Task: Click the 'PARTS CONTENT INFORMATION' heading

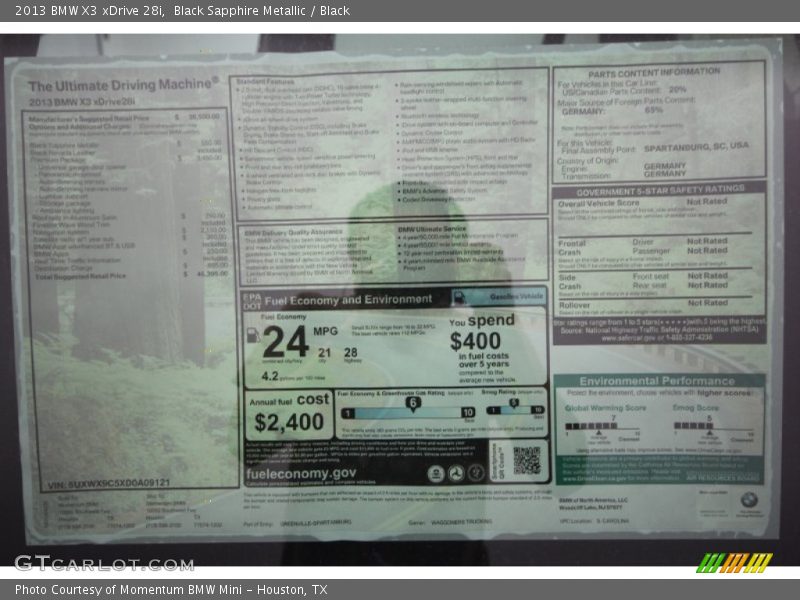Action: point(654,72)
